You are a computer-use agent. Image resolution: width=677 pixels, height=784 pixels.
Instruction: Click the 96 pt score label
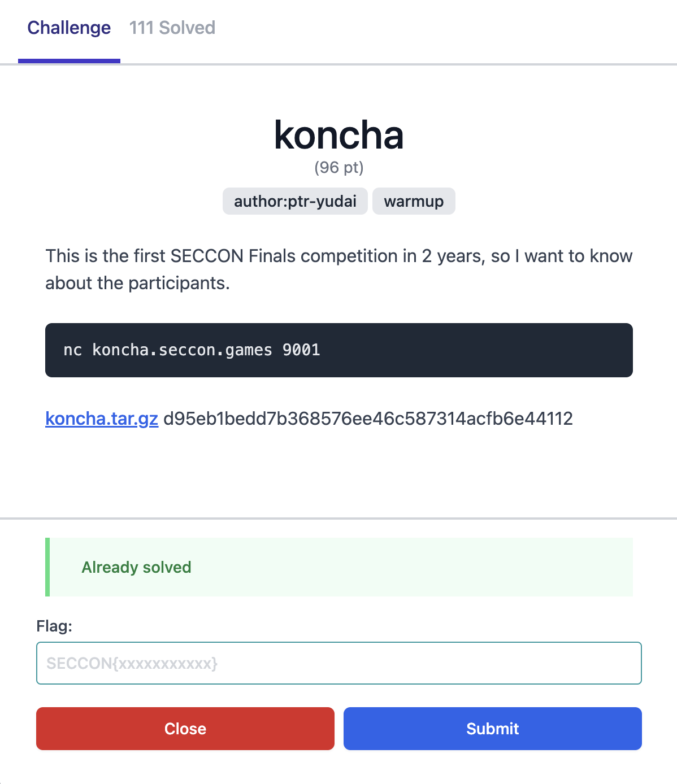pos(339,168)
